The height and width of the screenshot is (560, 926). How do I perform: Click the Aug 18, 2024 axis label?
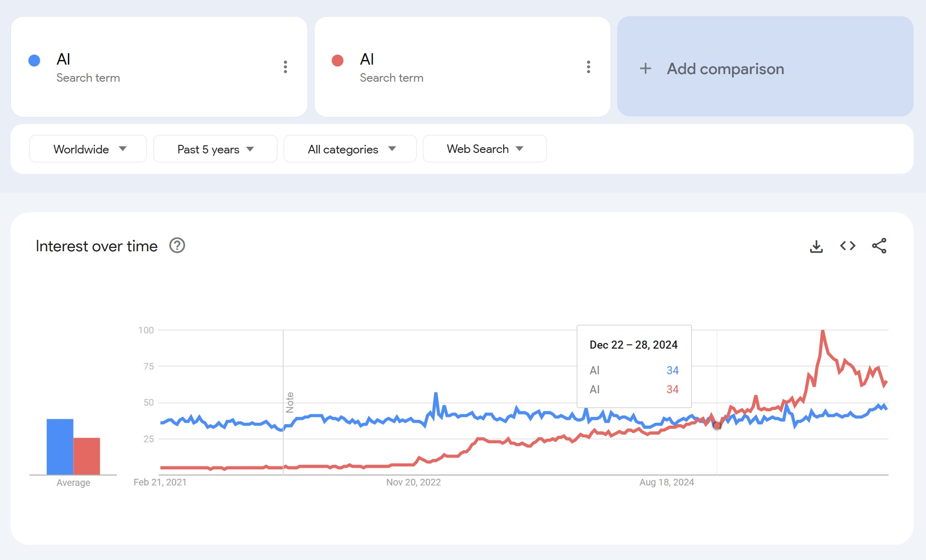coord(667,482)
